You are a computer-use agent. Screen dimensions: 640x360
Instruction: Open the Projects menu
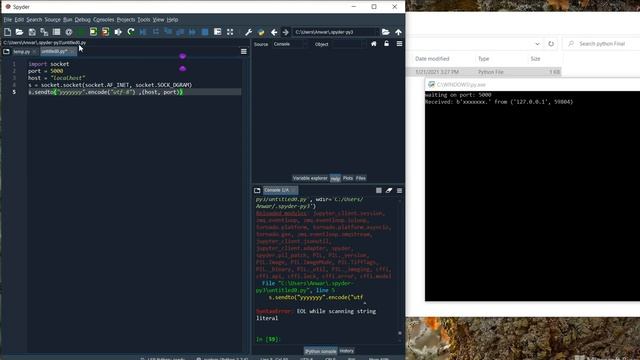coord(126,20)
